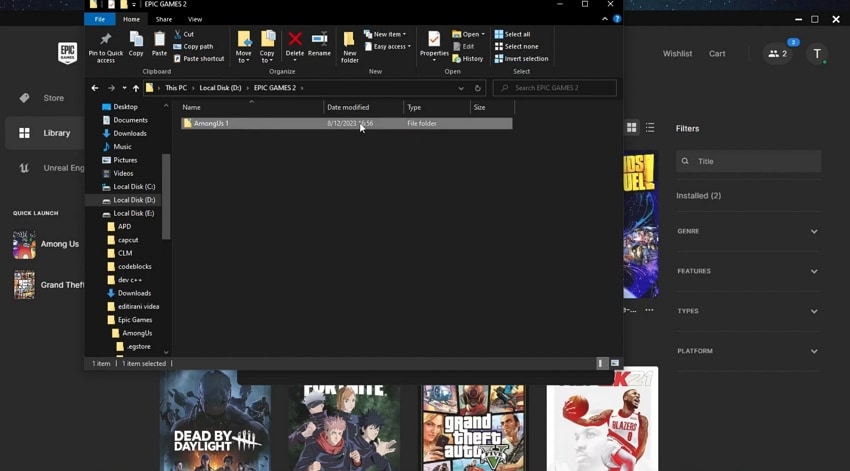Click This PC in address bar
Screen dimensions: 850x471
point(176,88)
